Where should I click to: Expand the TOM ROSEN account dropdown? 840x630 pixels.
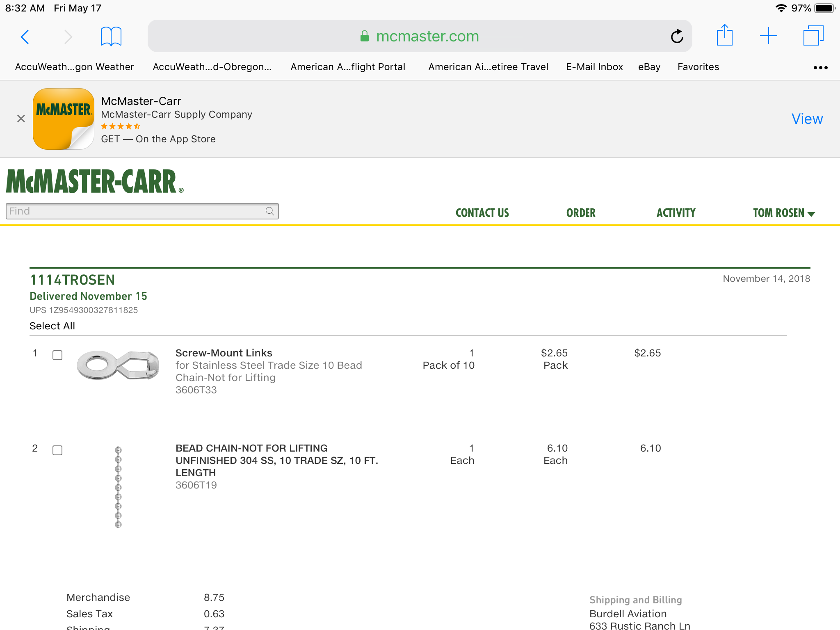pyautogui.click(x=784, y=213)
